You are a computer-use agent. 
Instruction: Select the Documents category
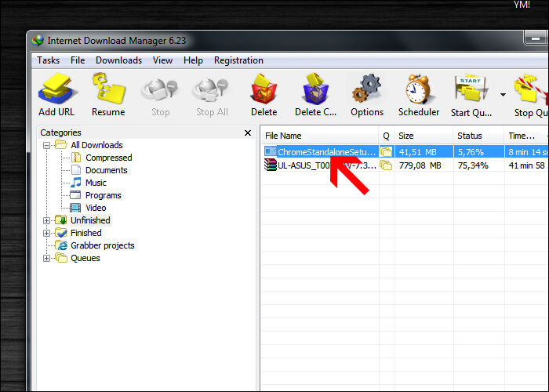tap(107, 170)
